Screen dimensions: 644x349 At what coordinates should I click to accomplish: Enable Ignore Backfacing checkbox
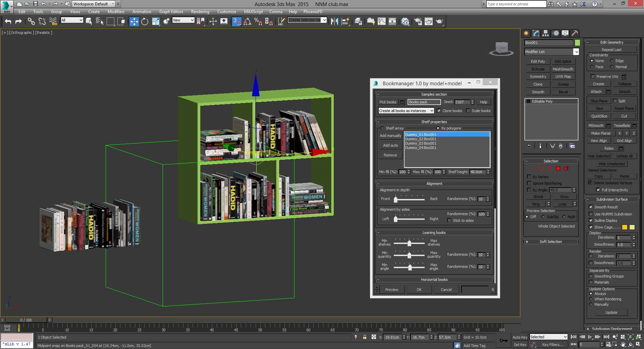(x=529, y=183)
